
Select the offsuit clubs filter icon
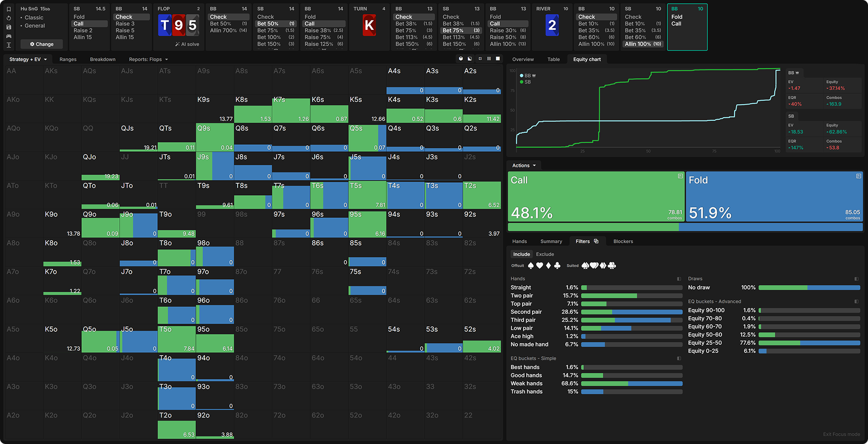point(557,266)
